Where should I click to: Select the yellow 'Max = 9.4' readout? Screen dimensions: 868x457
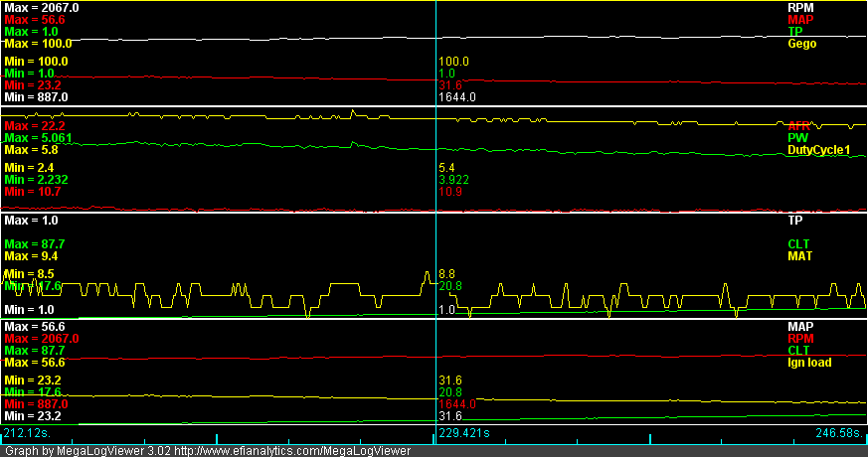pyautogui.click(x=31, y=256)
